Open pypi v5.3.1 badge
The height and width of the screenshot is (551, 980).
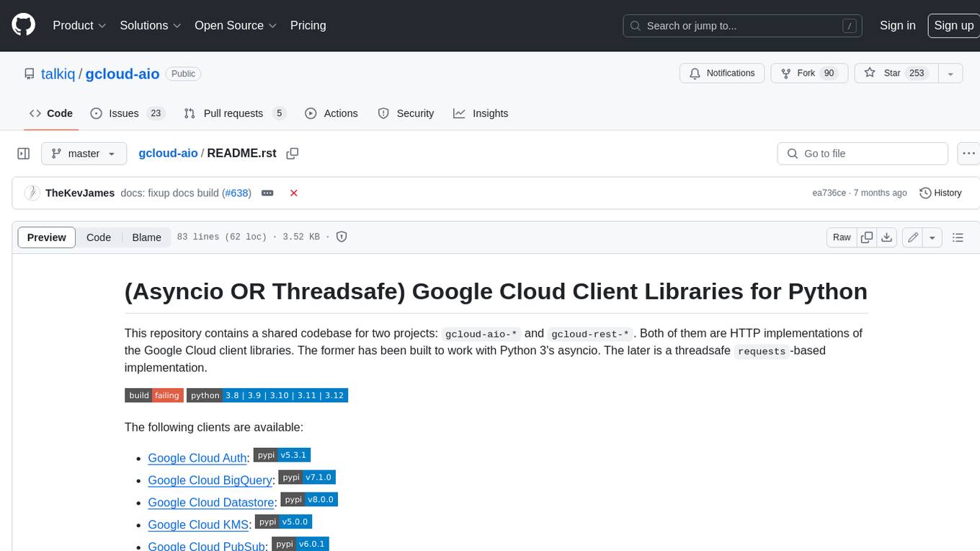282,455
